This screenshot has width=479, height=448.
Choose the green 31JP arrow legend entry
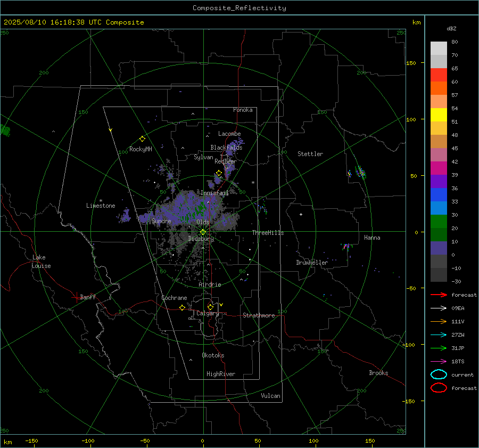[439, 348]
